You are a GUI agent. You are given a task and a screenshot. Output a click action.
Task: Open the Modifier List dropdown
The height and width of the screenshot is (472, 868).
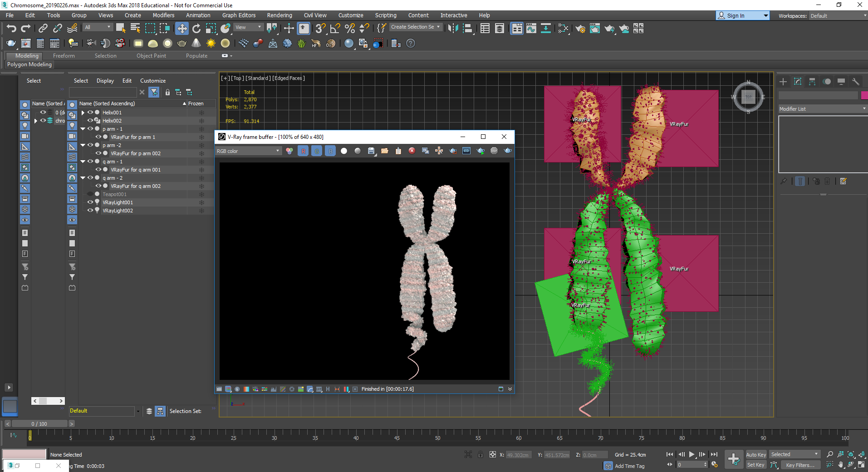point(822,109)
